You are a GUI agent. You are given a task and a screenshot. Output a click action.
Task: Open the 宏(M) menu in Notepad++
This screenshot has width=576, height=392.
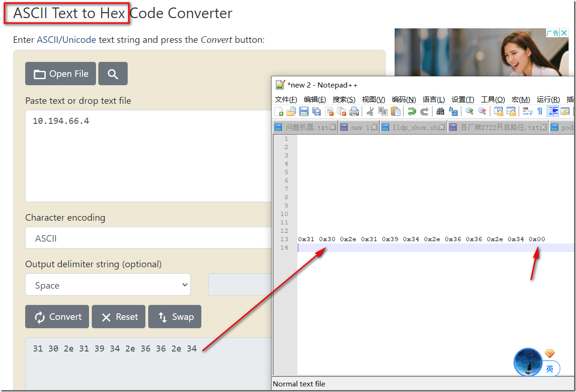[521, 99]
